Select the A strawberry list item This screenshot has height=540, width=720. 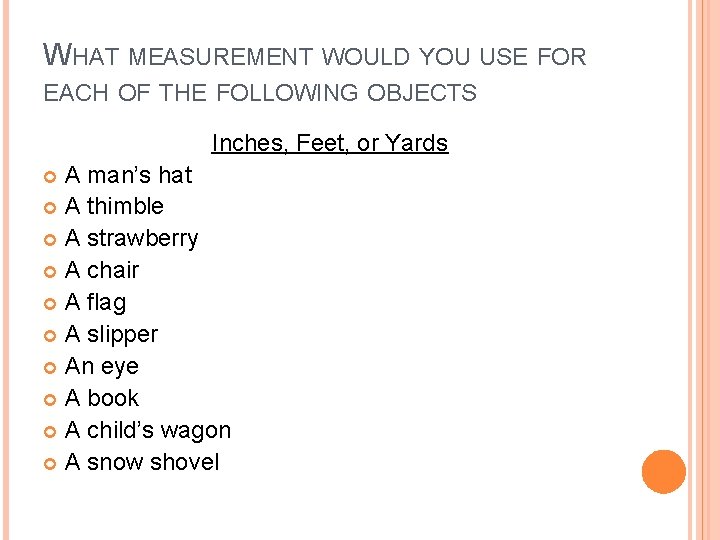pyautogui.click(x=131, y=239)
